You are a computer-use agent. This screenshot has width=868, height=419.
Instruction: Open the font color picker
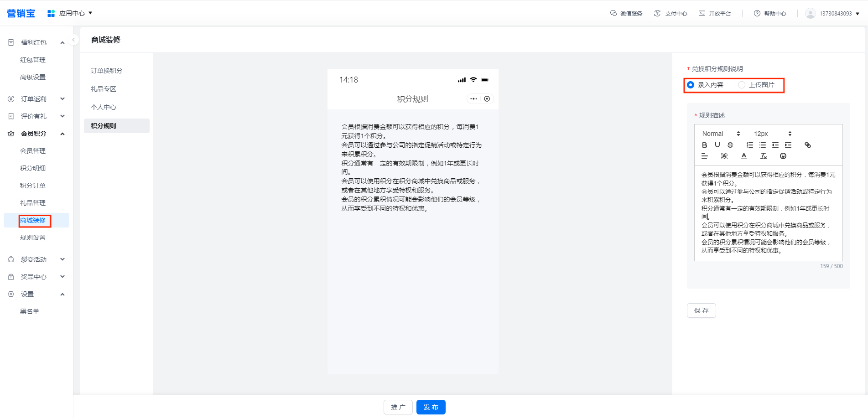tap(744, 156)
